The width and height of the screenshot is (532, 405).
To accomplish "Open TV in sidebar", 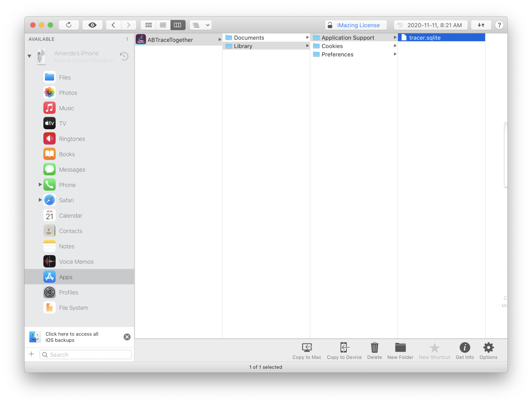I will pos(79,123).
